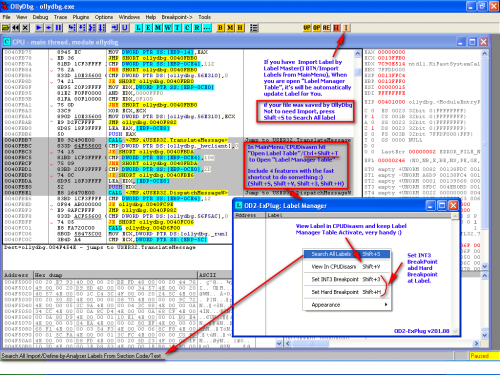Click the U execute-till-user-code icon
The width and height of the screenshot is (500, 375).
coord(125,28)
